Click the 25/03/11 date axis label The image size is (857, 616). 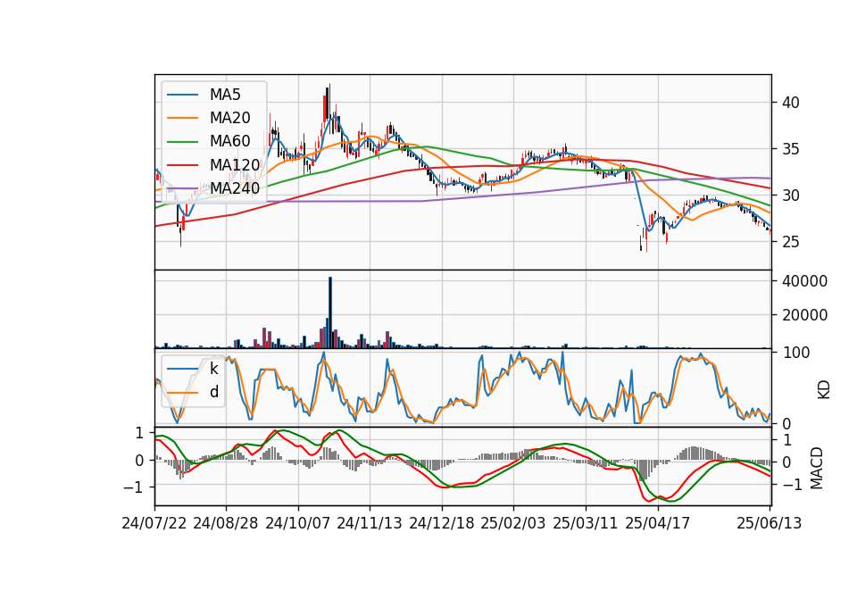point(586,523)
